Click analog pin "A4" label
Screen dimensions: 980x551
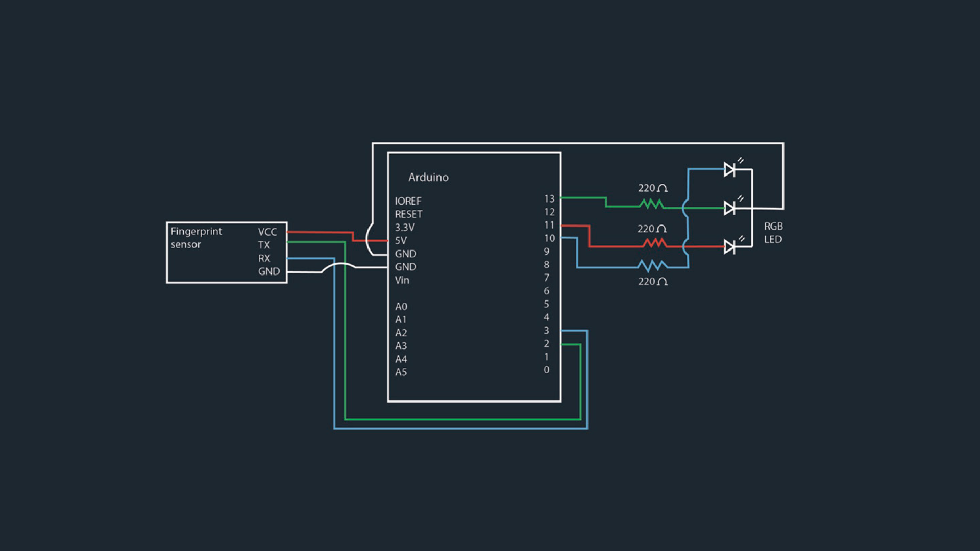[401, 359]
